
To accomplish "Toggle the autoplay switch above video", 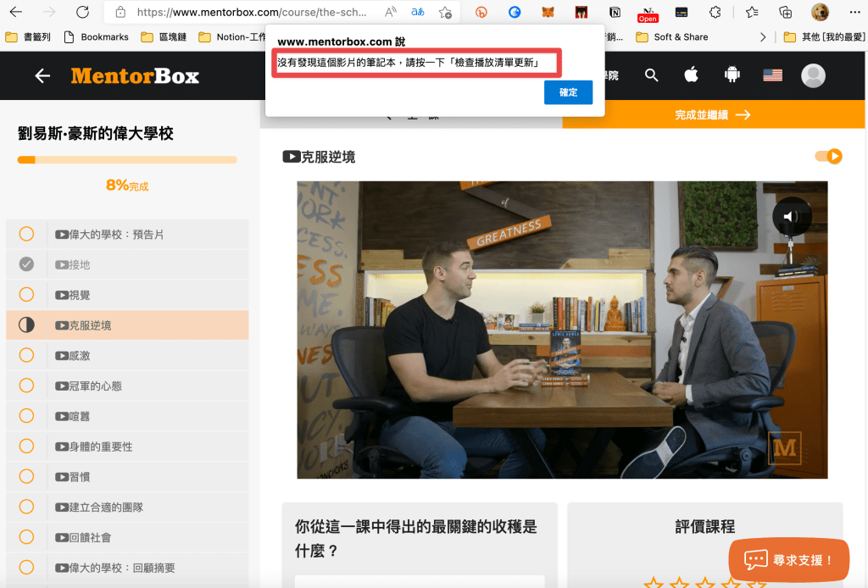I will tap(827, 156).
